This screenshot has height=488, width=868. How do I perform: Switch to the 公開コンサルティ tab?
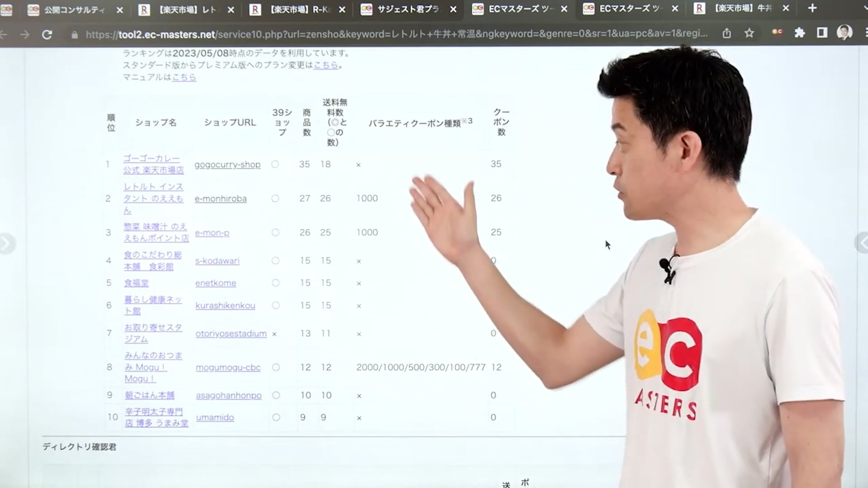point(75,9)
